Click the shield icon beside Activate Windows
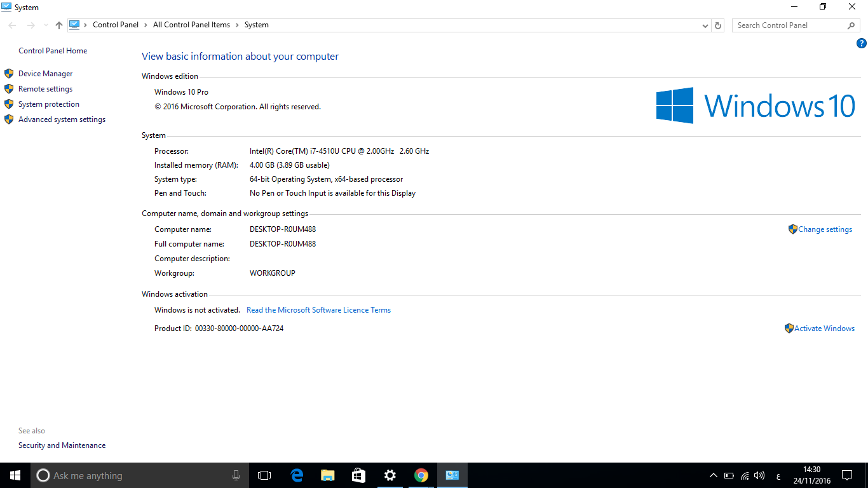868x488 pixels. click(789, 329)
